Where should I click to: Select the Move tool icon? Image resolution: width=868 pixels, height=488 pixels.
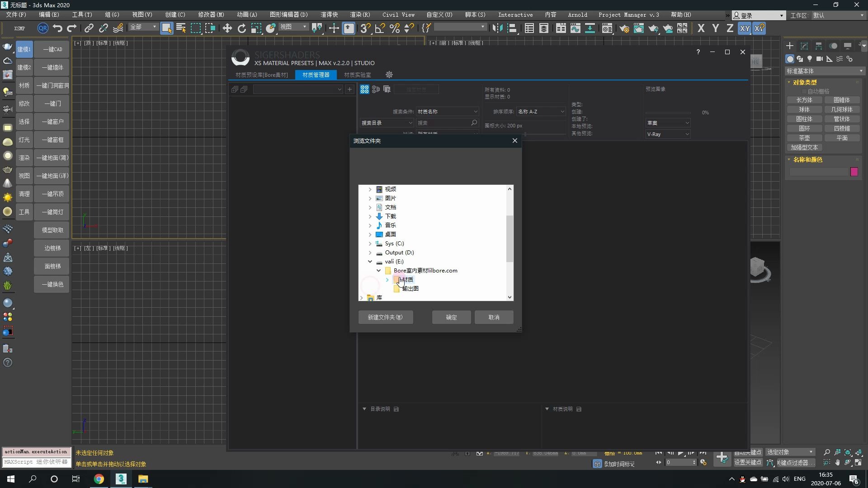pyautogui.click(x=227, y=28)
